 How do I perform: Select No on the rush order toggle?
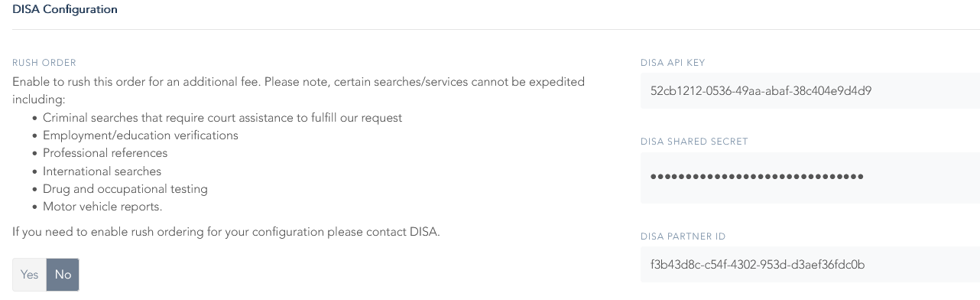(63, 275)
